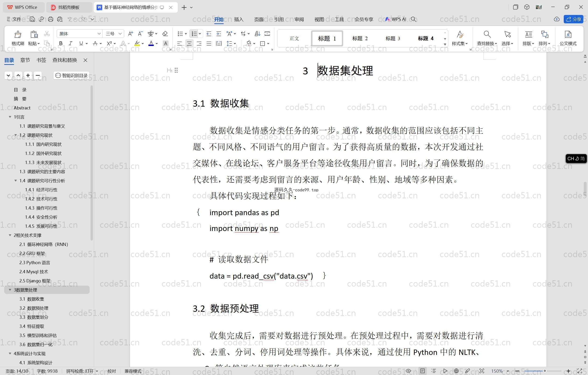Screen dimensions: 588x375
Task: Switch to the 书签 navigation tab
Action: click(x=41, y=60)
